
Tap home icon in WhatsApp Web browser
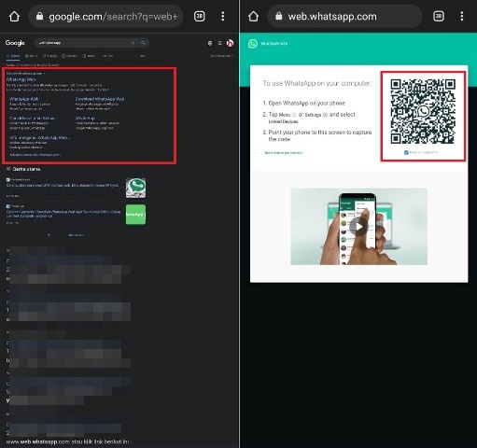pyautogui.click(x=253, y=16)
